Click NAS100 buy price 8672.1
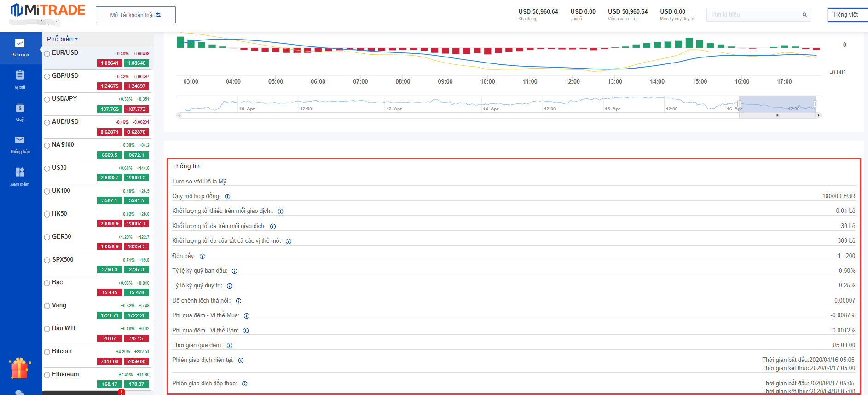Screen dimensions: 868x395 point(137,155)
